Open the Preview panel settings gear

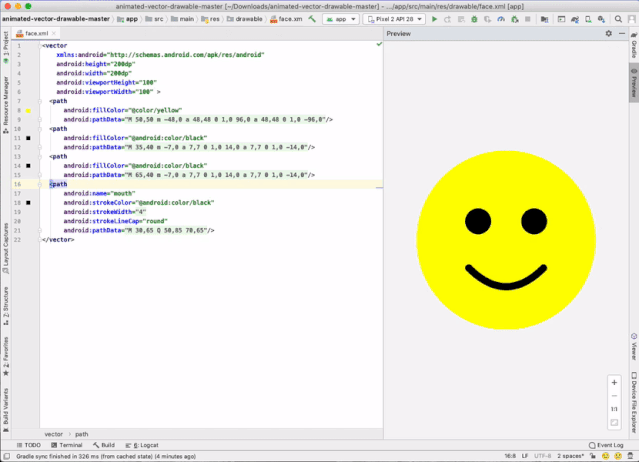tap(608, 34)
